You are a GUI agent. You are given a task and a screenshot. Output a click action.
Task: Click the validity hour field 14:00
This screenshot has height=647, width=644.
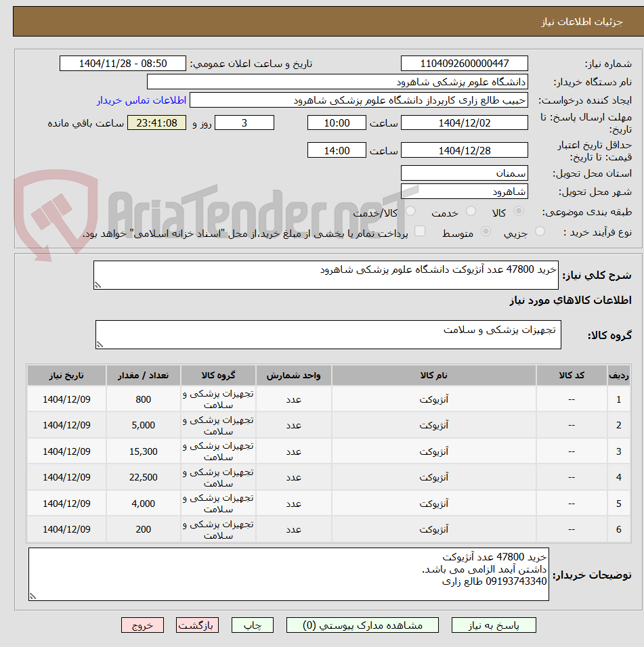337,151
